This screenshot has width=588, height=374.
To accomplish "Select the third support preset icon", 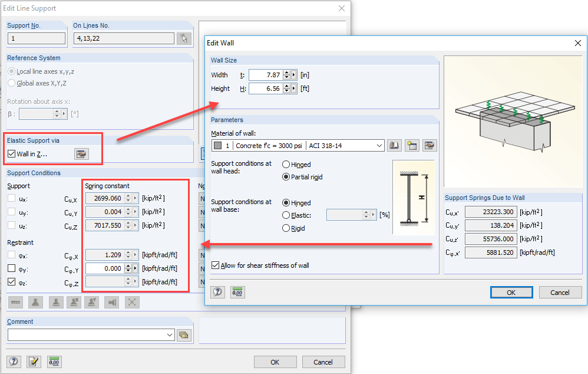I will point(56,302).
